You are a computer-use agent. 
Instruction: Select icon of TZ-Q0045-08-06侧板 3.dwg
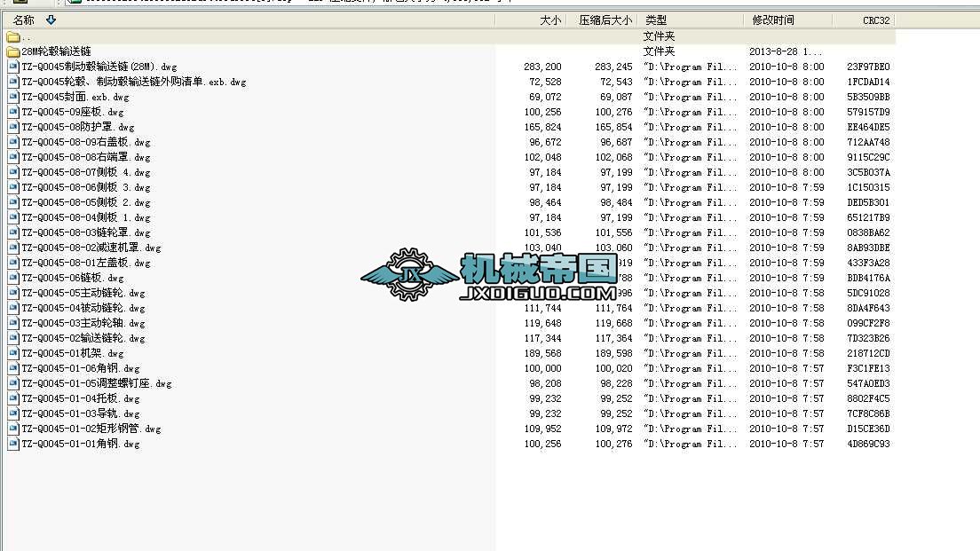13,187
